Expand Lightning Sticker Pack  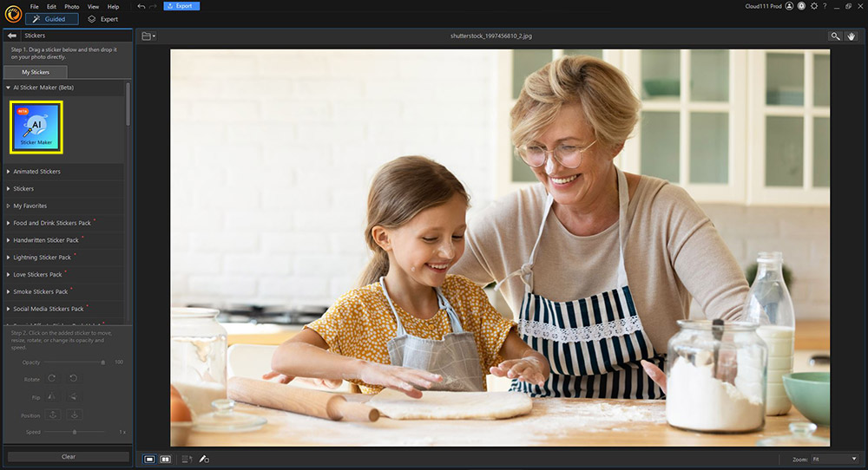point(64,258)
